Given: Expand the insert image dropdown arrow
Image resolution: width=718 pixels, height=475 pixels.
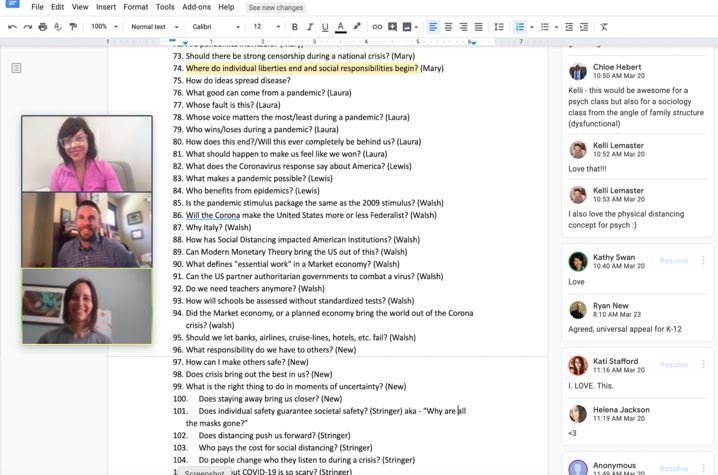Looking at the screenshot, I should 416,27.
